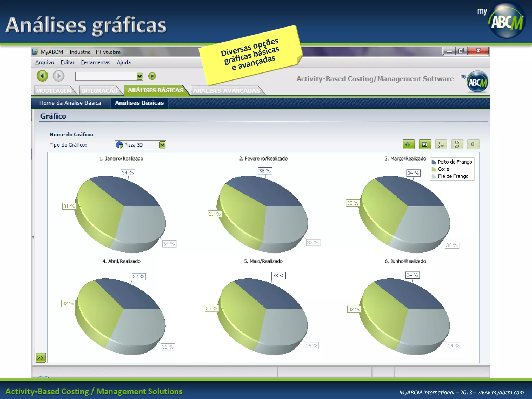The image size is (532, 399).
Task: Open the Arquivo menu
Action: 44,62
